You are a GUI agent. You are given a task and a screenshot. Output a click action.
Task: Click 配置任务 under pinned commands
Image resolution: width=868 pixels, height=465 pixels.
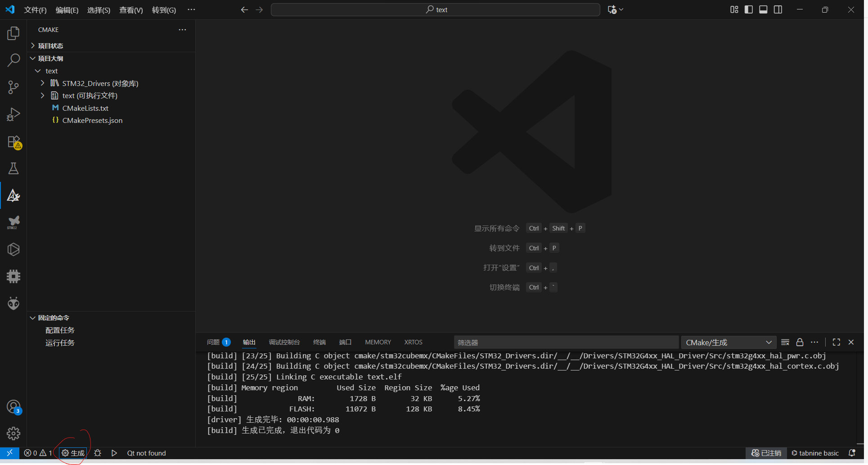60,330
